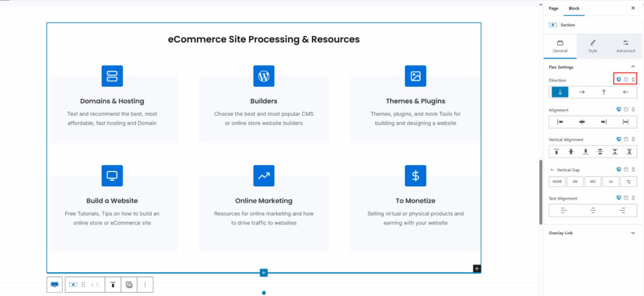Open custom vertical gap settings
The image size is (644, 296).
[628, 181]
